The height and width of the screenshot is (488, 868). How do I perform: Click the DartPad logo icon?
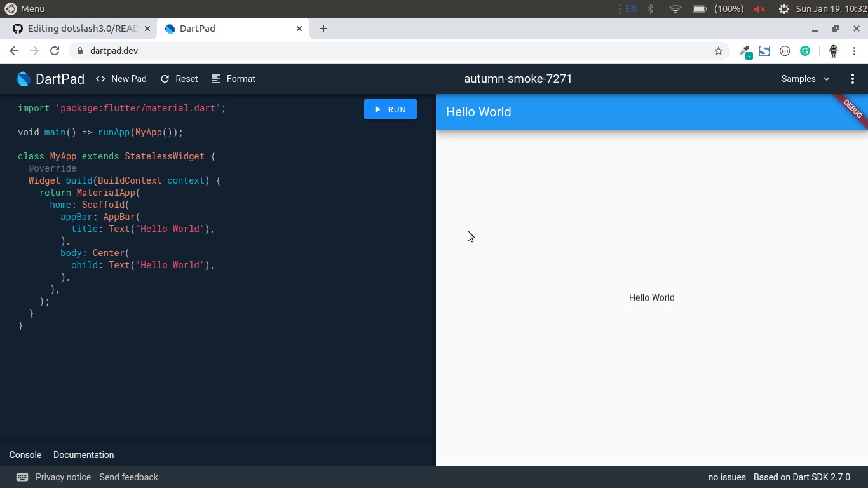coord(23,79)
